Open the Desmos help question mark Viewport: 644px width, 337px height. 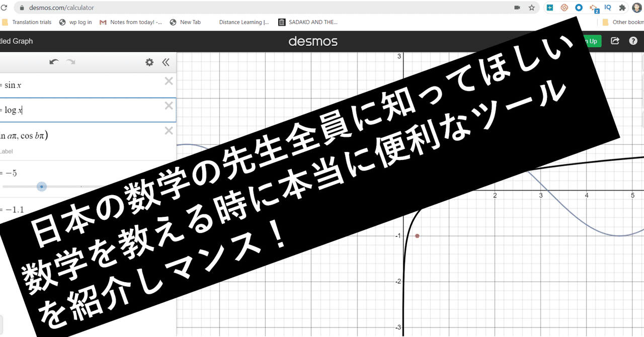point(633,41)
